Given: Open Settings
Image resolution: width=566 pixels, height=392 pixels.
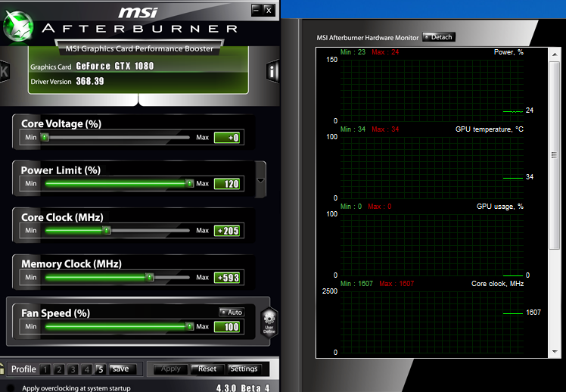Looking at the screenshot, I should click(x=244, y=369).
